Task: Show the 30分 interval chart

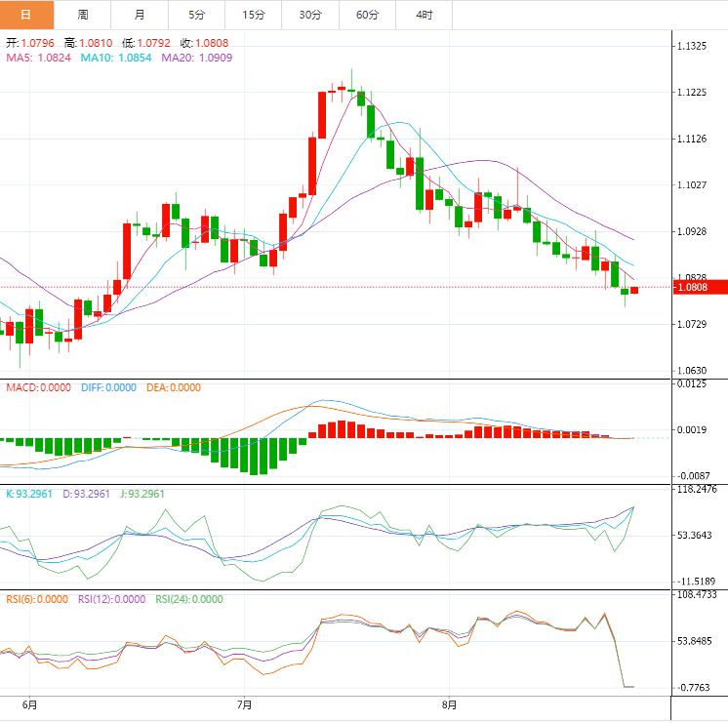Action: [x=310, y=15]
